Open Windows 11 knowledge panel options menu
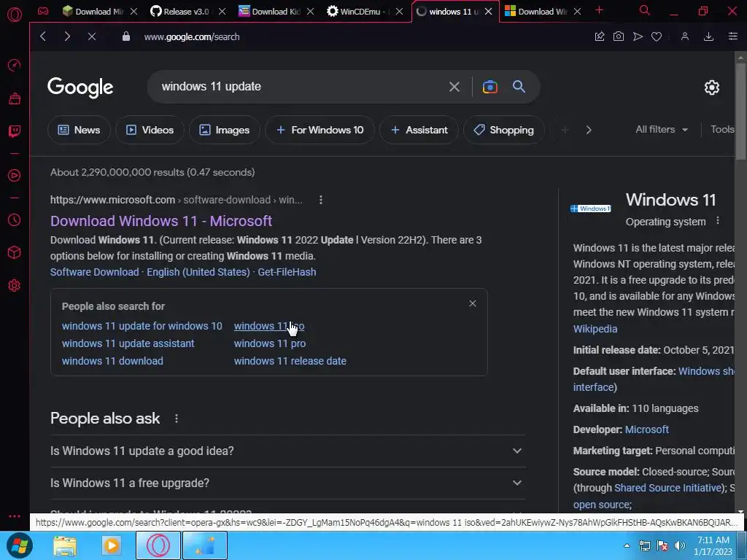 (718, 221)
